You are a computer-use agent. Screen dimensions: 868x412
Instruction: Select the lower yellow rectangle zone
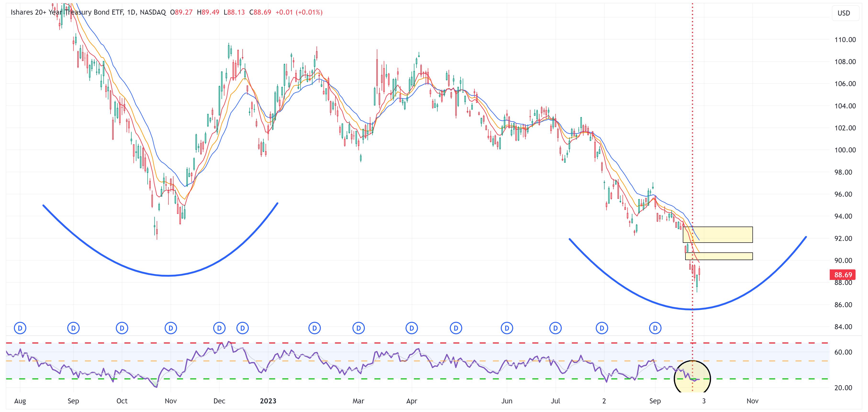[724, 256]
